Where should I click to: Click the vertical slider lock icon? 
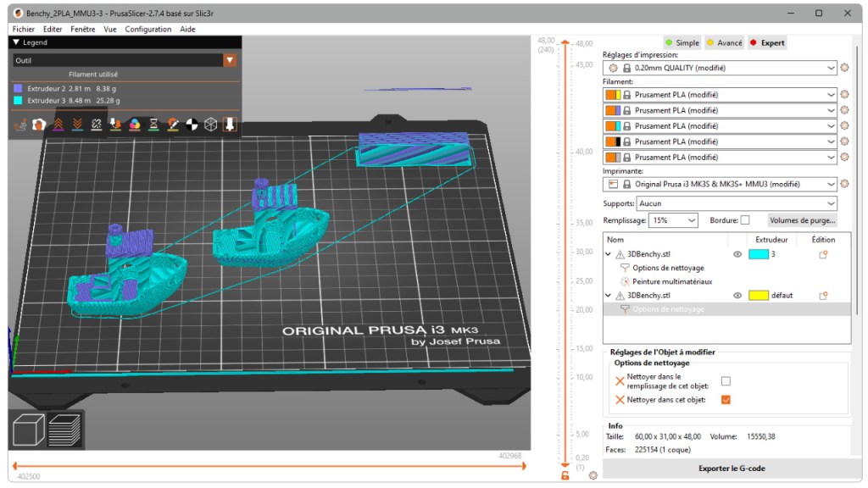point(565,475)
